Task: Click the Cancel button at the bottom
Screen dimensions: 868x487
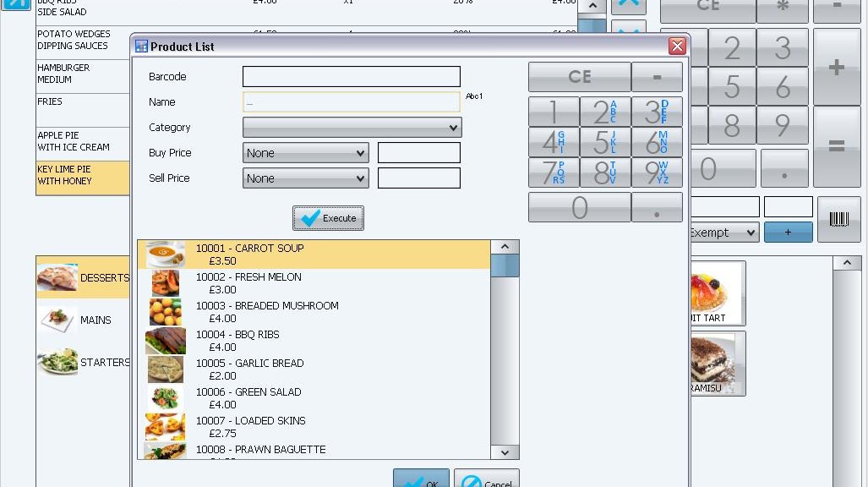Action: [487, 482]
